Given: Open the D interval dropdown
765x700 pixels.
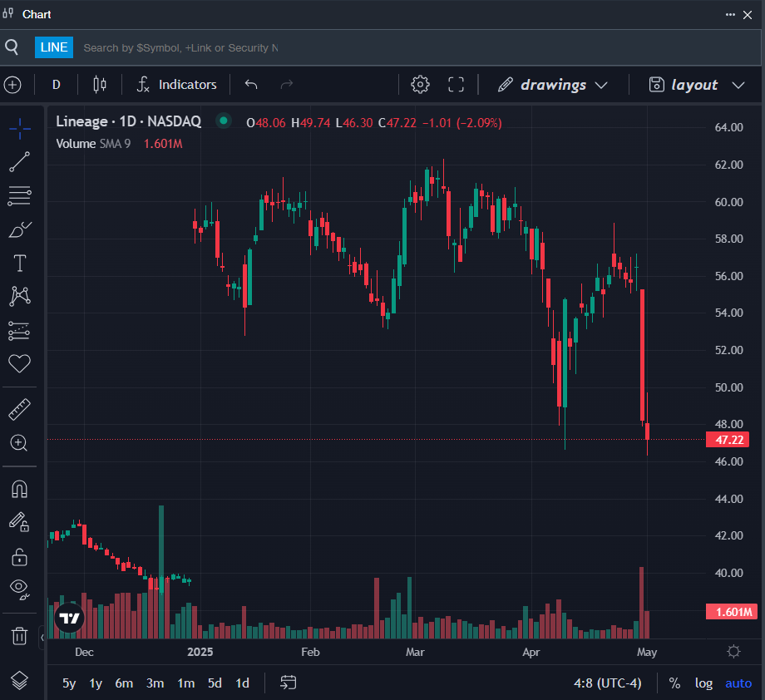Looking at the screenshot, I should pyautogui.click(x=57, y=85).
